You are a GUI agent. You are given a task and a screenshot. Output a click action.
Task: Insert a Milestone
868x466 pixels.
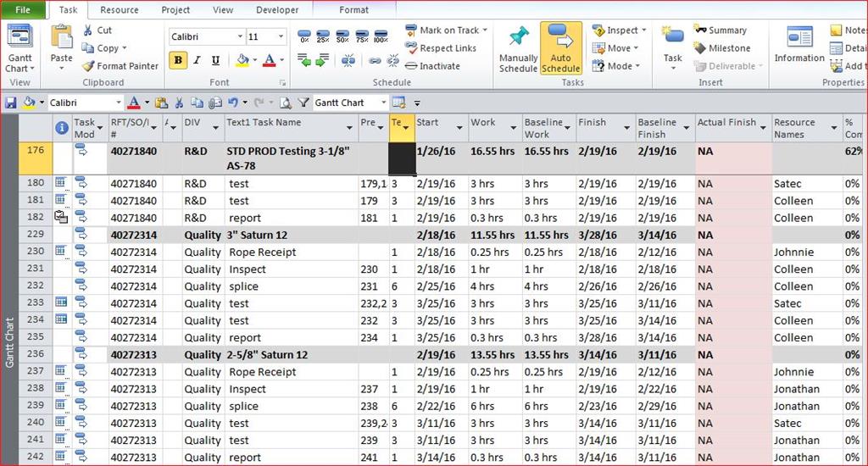722,48
